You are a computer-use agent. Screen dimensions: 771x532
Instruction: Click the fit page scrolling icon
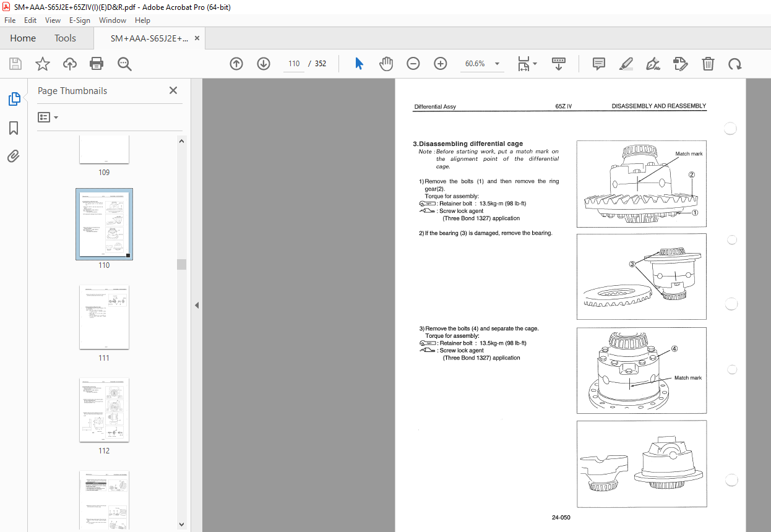(x=523, y=64)
